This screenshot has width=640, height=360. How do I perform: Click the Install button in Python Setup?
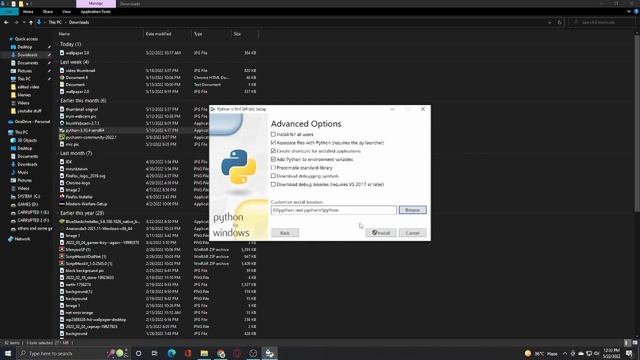[x=381, y=233]
